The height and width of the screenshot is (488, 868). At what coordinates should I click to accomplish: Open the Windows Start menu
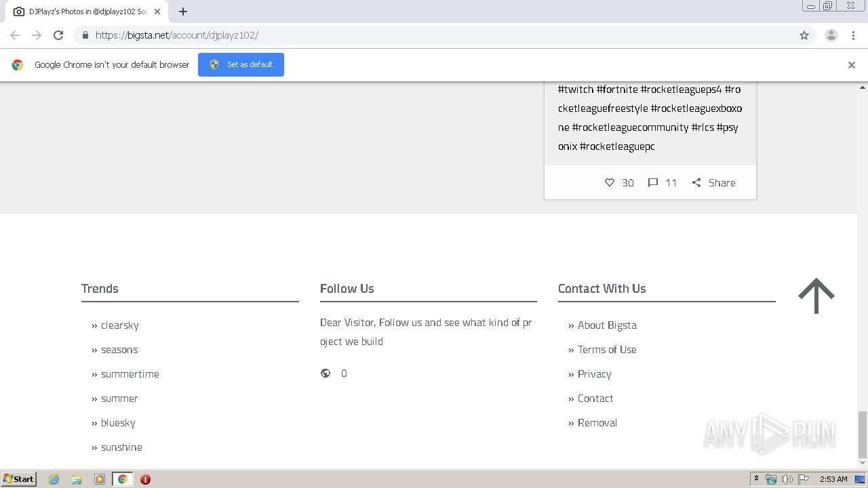click(x=19, y=479)
